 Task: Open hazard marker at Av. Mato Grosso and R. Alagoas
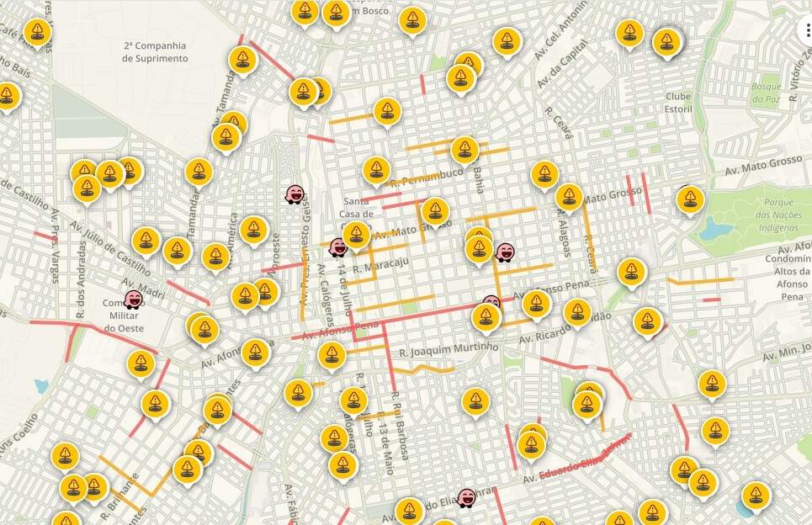(569, 197)
